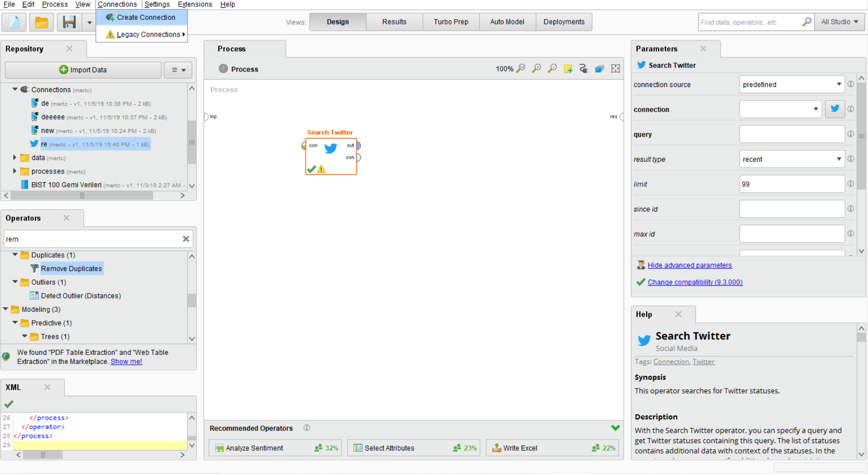Save the process with the floppy icon
Screen dimensions: 868x474
click(x=69, y=22)
